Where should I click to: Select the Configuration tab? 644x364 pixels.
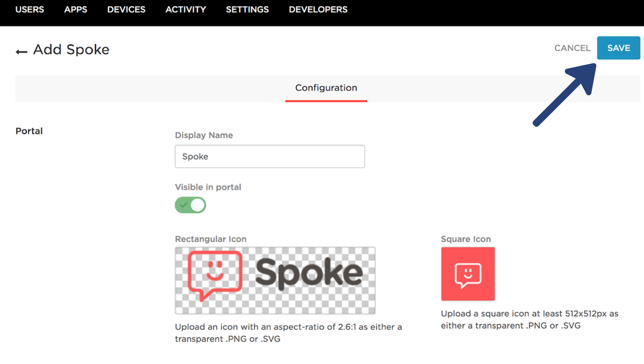(x=326, y=88)
